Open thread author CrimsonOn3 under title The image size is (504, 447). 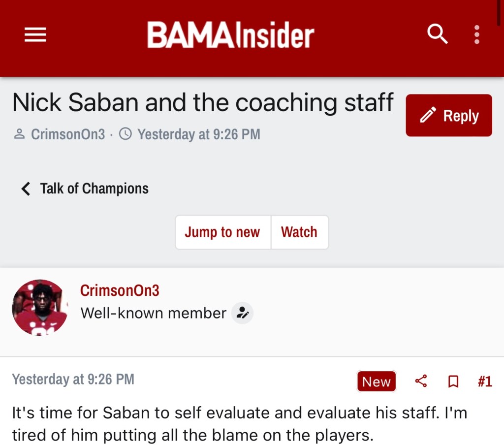tap(68, 134)
